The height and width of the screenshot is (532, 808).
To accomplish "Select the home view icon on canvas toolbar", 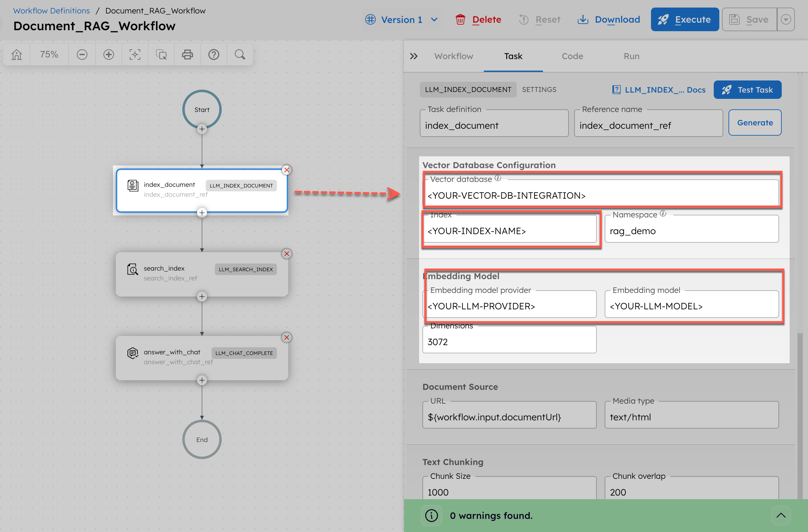I will click(16, 54).
